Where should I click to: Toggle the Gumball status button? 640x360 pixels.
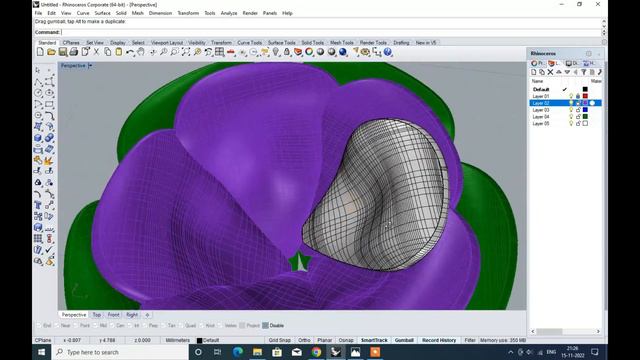[x=404, y=340]
